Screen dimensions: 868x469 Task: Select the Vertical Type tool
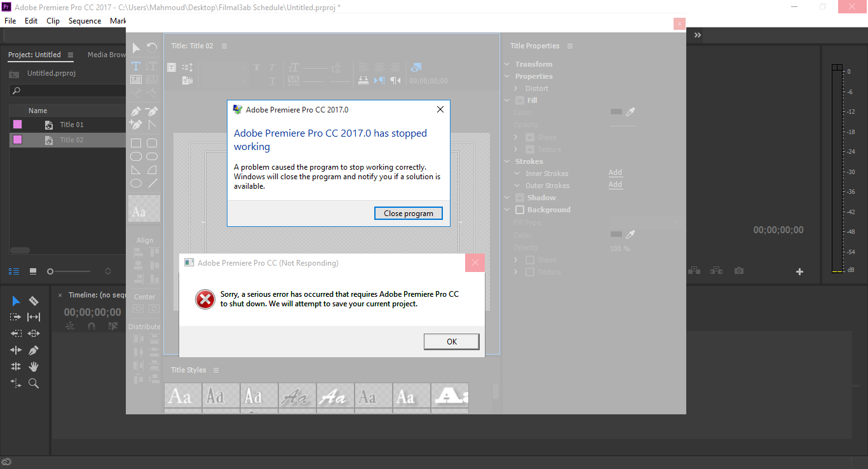[x=151, y=66]
